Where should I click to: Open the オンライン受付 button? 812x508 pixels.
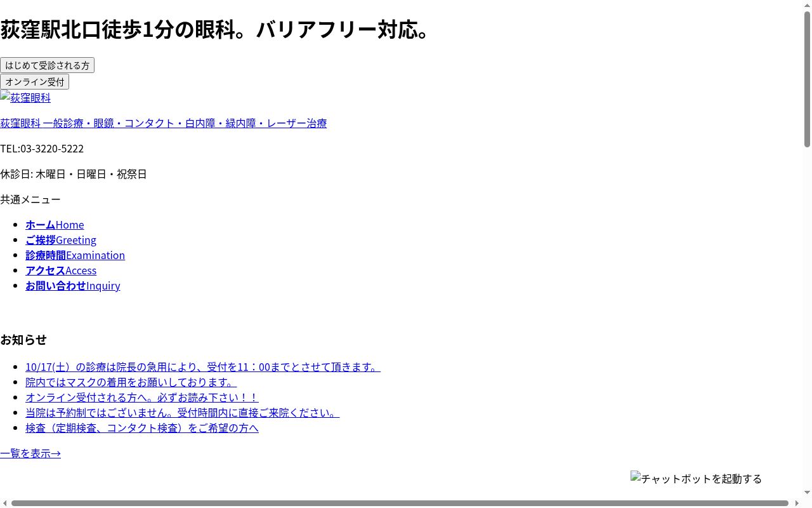34,82
